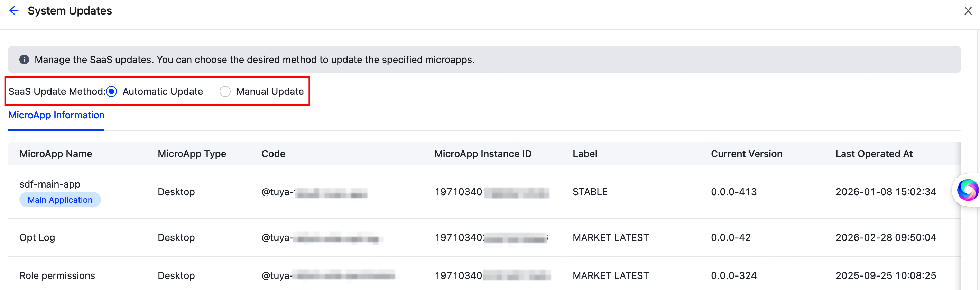Select the sdf-main-app row name

click(50, 184)
